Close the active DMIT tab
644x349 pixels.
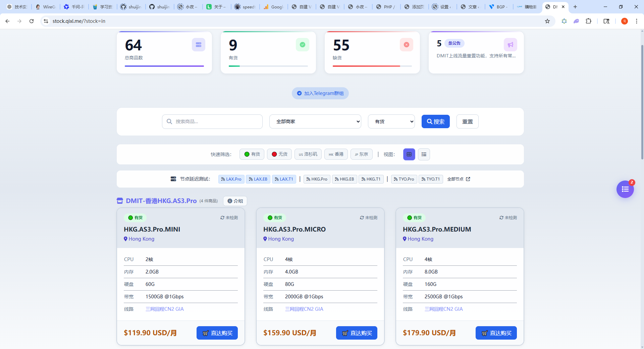563,7
